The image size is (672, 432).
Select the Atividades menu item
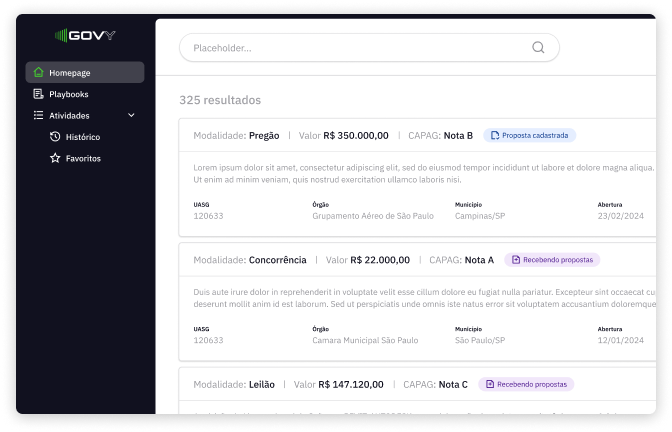pyautogui.click(x=85, y=115)
